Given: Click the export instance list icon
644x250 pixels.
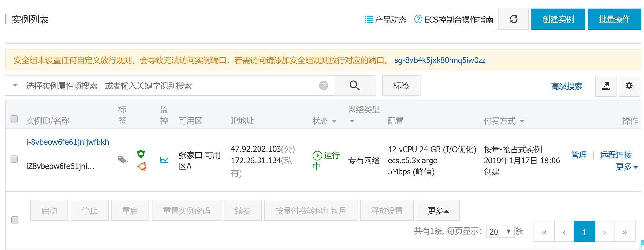Looking at the screenshot, I should tap(606, 86).
